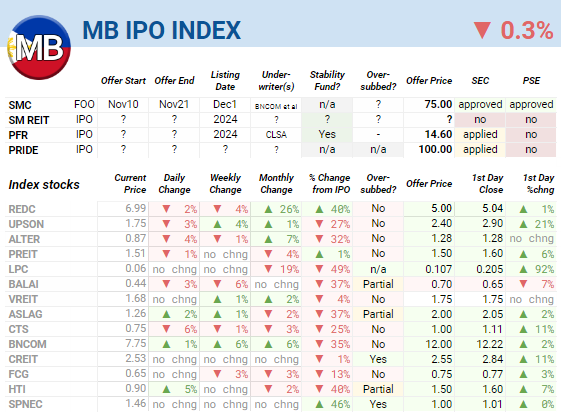Click SMC's Dec1 listing date cell
This screenshot has width=561, height=418.
(x=225, y=104)
